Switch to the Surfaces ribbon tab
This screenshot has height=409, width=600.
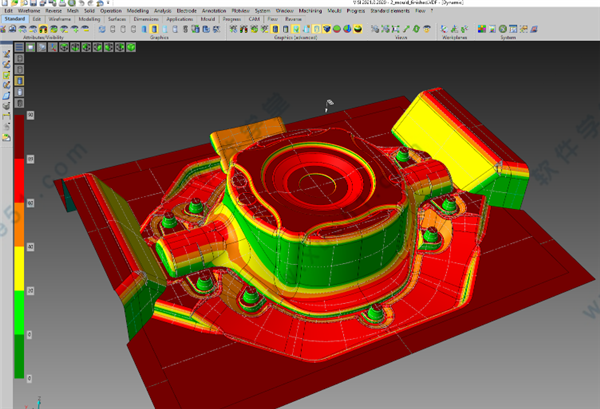[119, 19]
